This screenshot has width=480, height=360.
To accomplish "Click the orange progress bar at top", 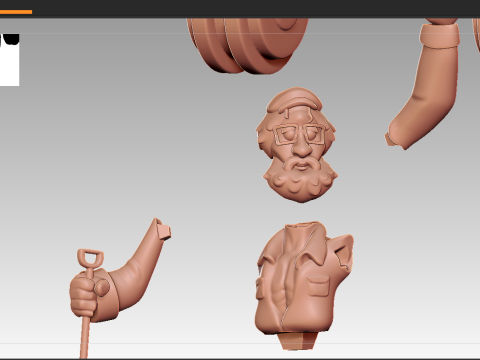I will tap(16, 12).
